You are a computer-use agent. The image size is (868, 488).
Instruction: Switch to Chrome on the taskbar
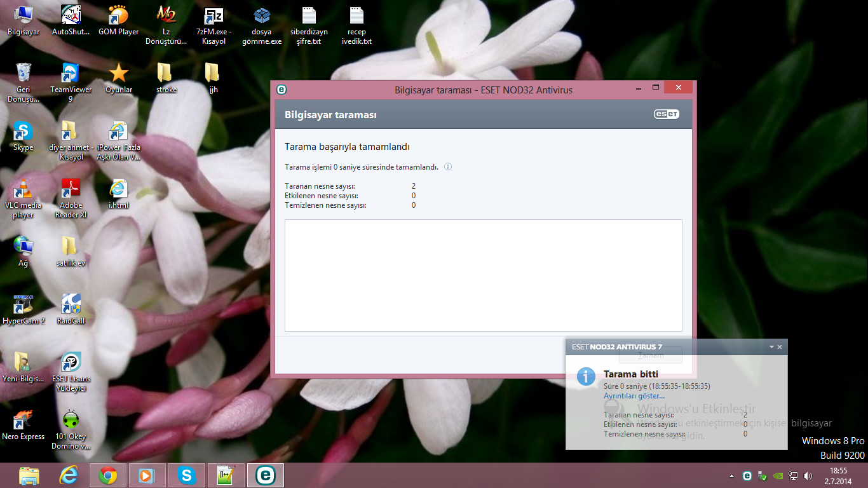point(107,475)
